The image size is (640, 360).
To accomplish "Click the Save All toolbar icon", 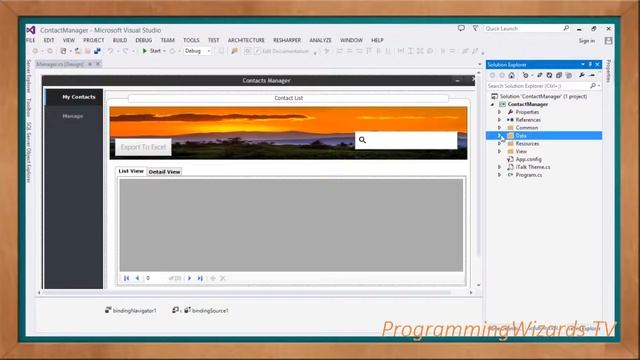I will coord(97,51).
